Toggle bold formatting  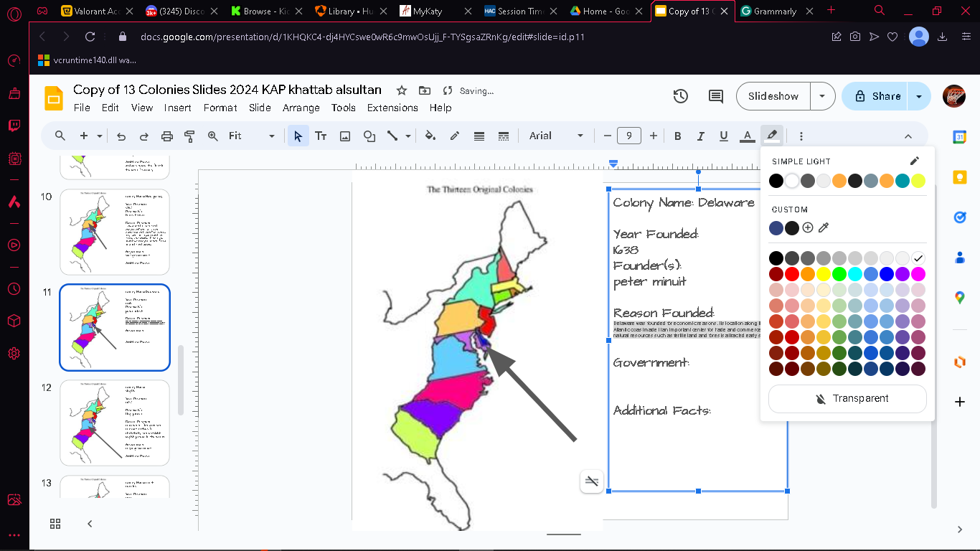point(678,136)
